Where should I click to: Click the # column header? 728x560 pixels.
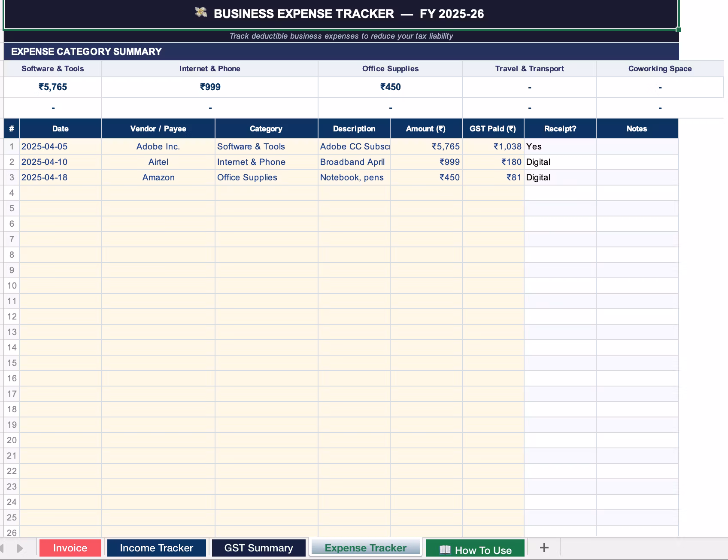coord(12,129)
